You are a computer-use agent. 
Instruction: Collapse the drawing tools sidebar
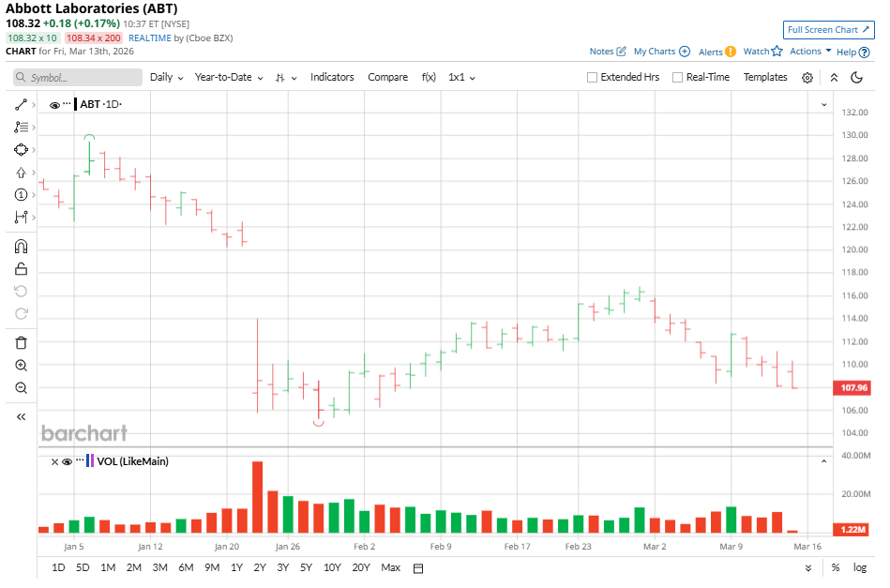(21, 417)
